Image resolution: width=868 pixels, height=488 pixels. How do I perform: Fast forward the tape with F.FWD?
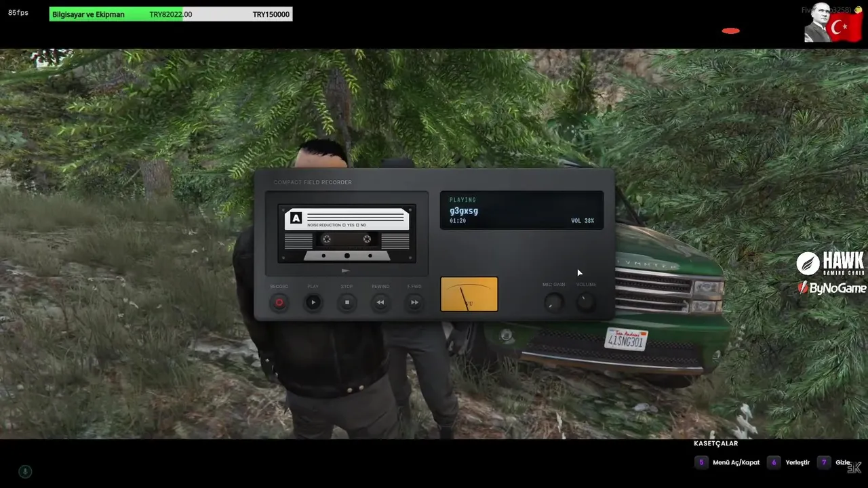(414, 303)
